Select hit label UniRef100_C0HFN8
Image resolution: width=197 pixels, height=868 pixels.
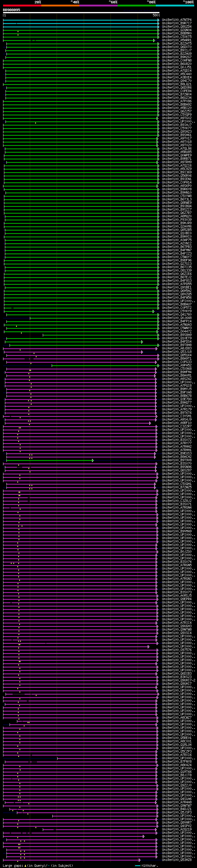tap(177, 61)
